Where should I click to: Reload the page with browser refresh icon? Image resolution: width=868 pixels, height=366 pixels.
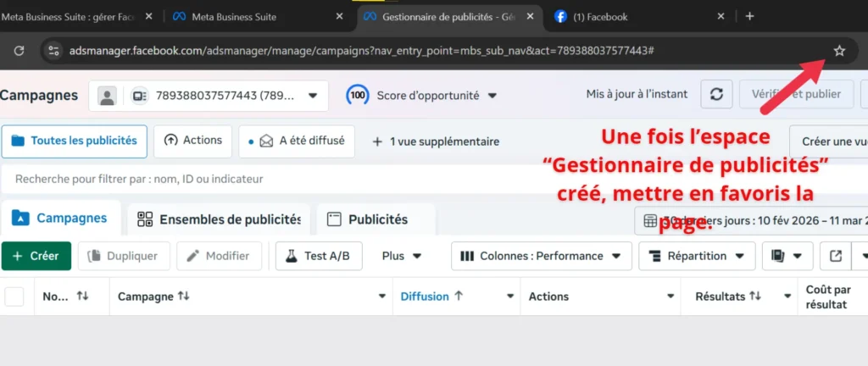pos(19,51)
